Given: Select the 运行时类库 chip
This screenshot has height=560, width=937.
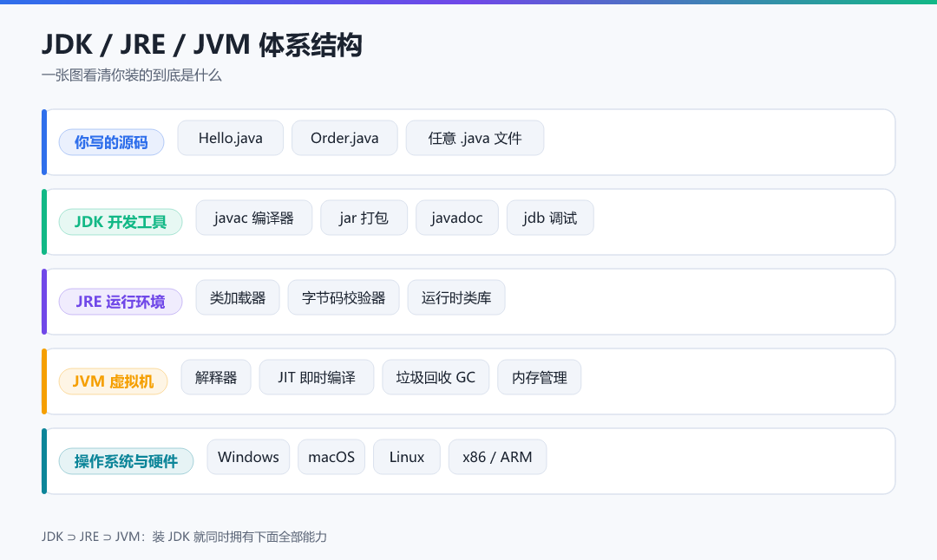Looking at the screenshot, I should click(456, 297).
